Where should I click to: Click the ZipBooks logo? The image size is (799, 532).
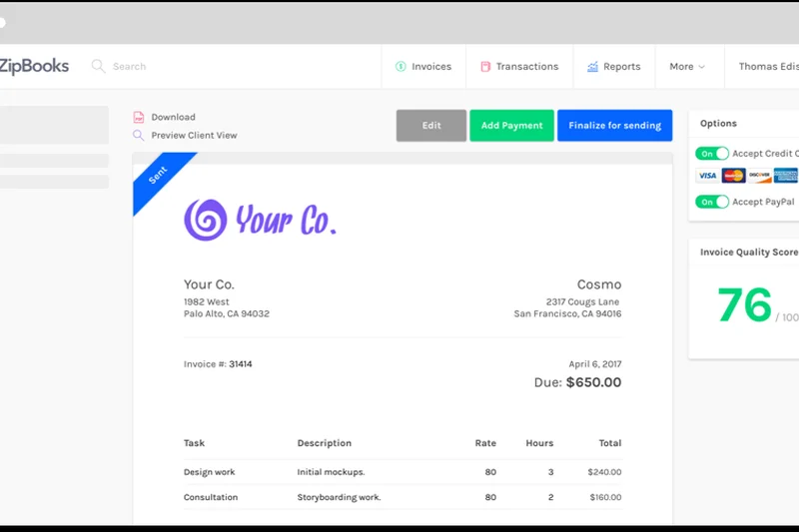tap(34, 66)
